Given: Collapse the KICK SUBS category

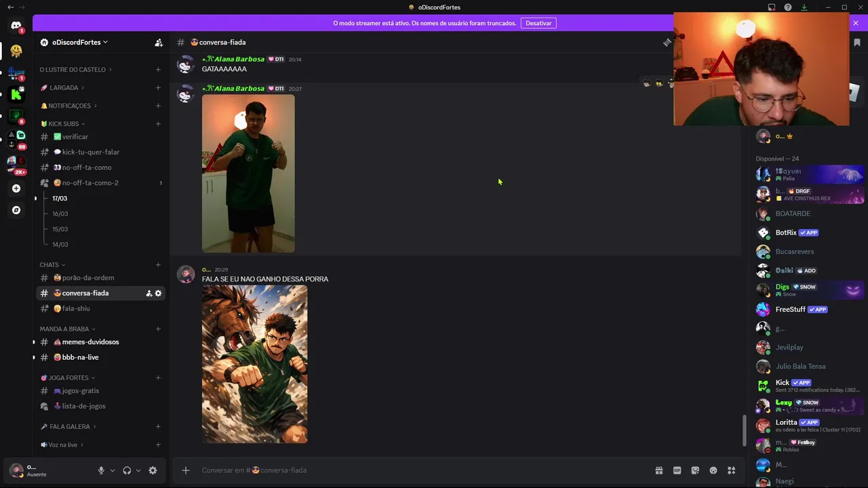Looking at the screenshot, I should point(64,124).
